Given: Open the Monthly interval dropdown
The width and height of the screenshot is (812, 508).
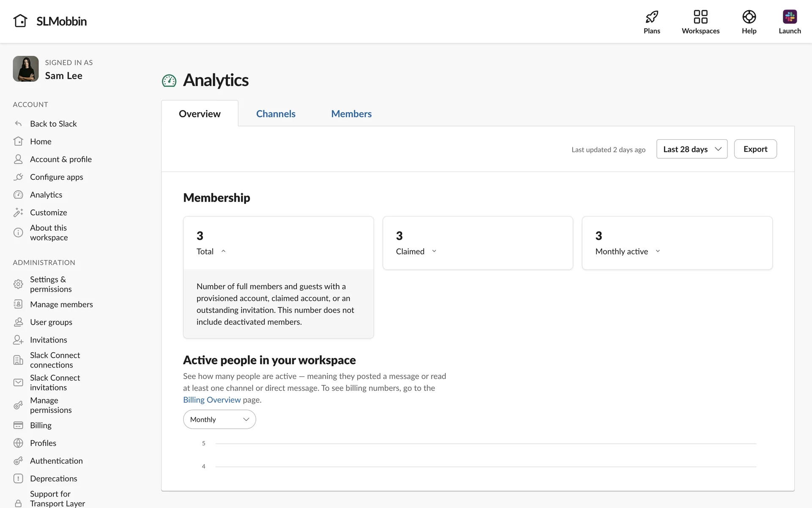Looking at the screenshot, I should click(219, 420).
